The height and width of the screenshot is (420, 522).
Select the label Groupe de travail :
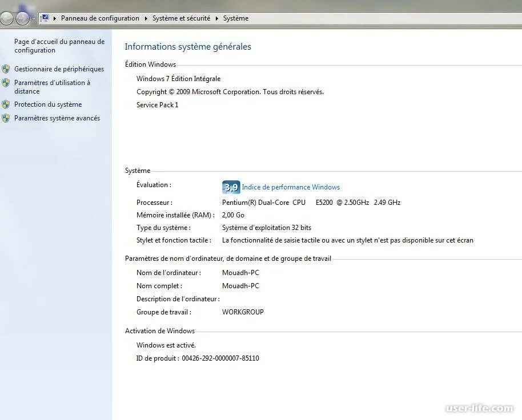pyautogui.click(x=164, y=312)
